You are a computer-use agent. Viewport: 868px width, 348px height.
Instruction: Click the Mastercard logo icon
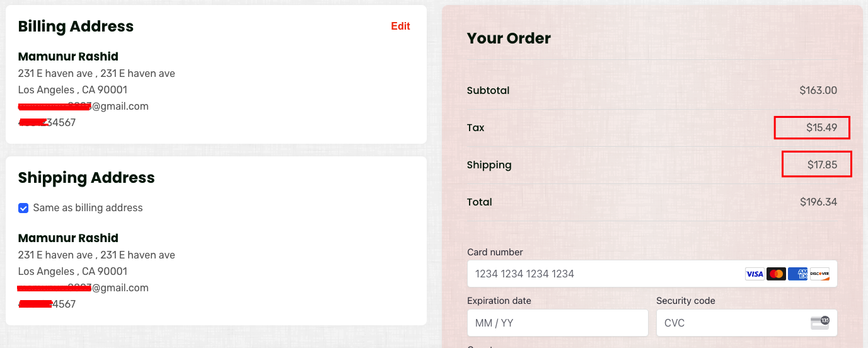776,274
